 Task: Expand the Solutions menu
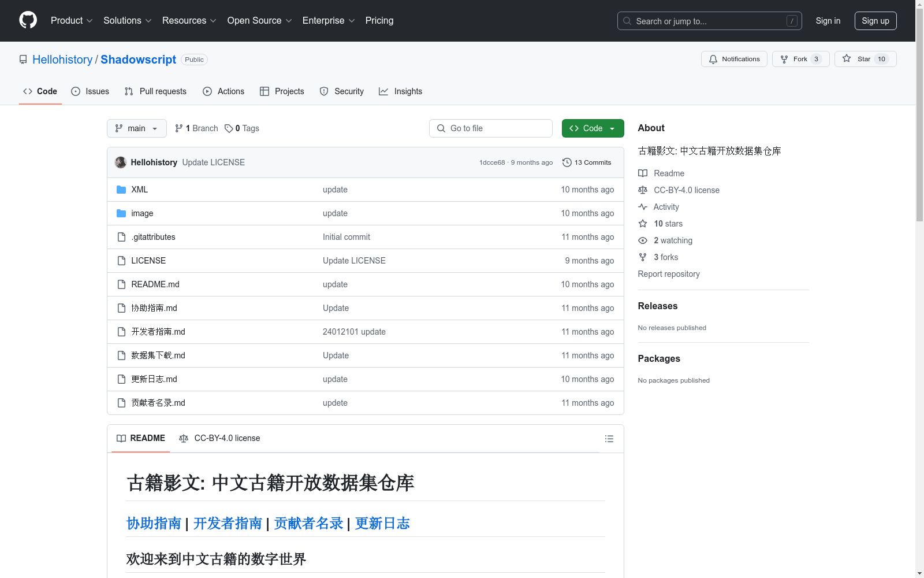click(x=128, y=20)
